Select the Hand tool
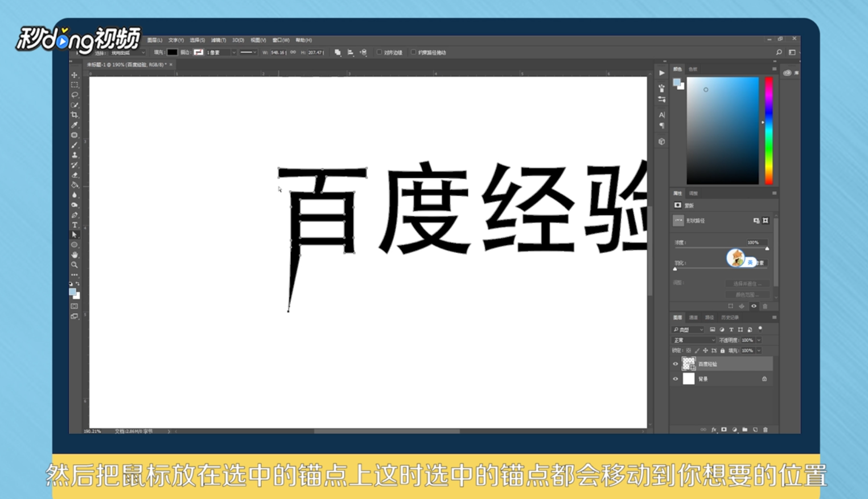Image resolution: width=868 pixels, height=499 pixels. (x=75, y=255)
